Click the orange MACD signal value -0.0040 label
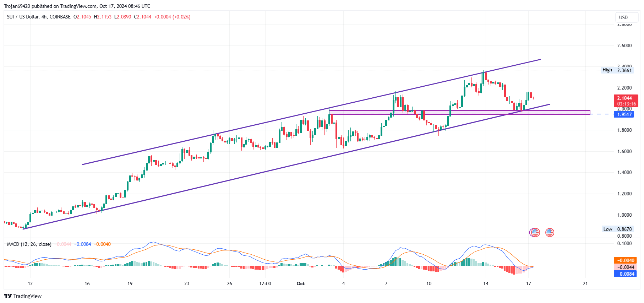644x303 pixels. coord(626,260)
